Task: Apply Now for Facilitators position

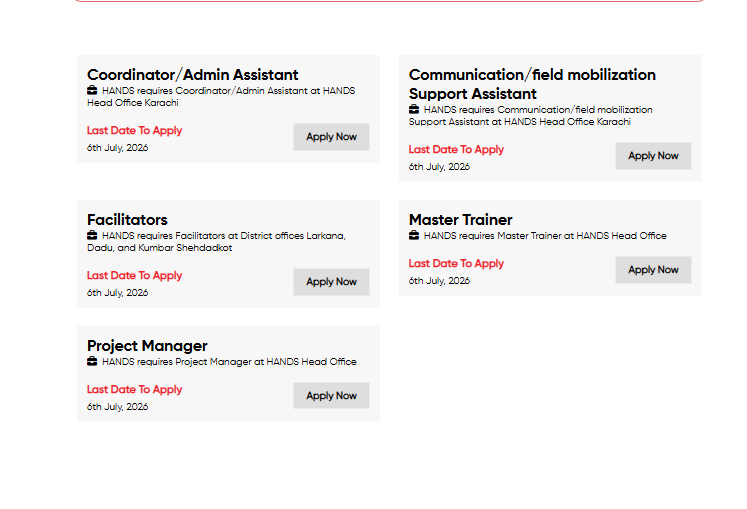Action: [331, 282]
